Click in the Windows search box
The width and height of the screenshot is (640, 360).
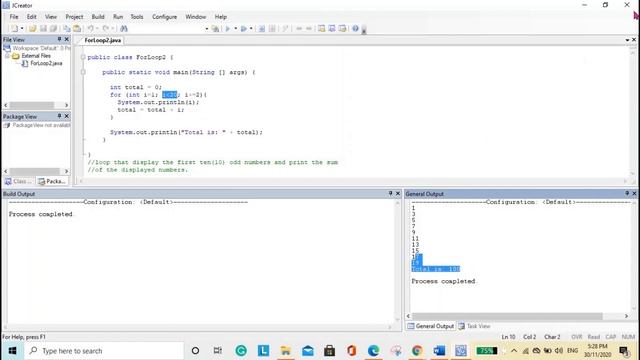pyautogui.click(x=104, y=351)
